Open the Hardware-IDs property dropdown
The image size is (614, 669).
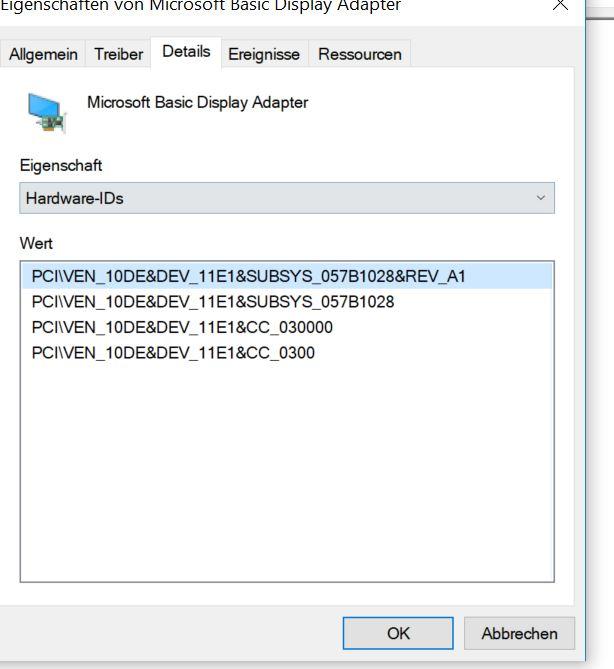tap(287, 198)
